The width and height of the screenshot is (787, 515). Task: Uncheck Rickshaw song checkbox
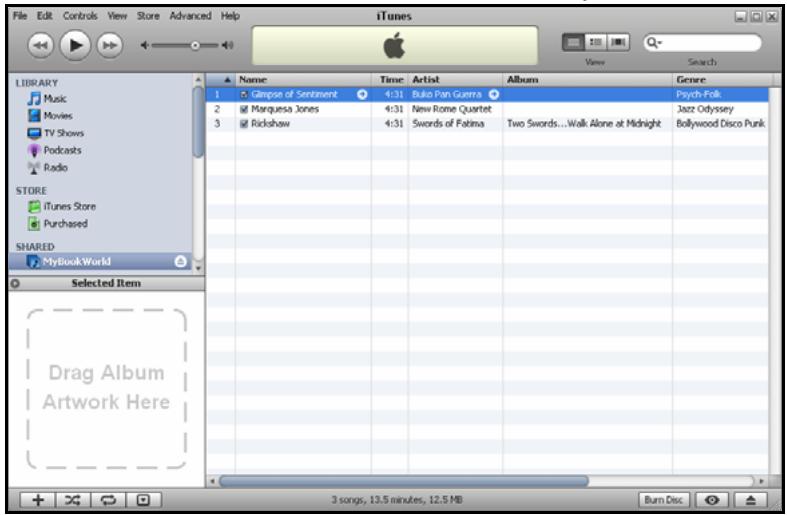[244, 123]
